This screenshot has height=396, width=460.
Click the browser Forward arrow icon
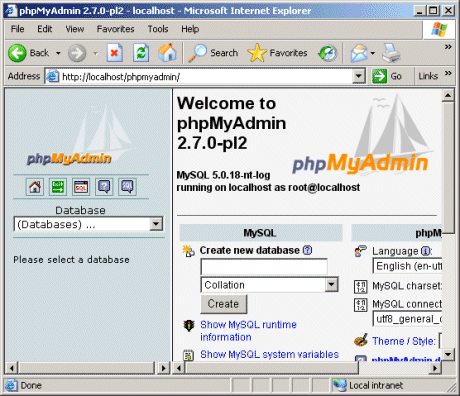[77, 53]
